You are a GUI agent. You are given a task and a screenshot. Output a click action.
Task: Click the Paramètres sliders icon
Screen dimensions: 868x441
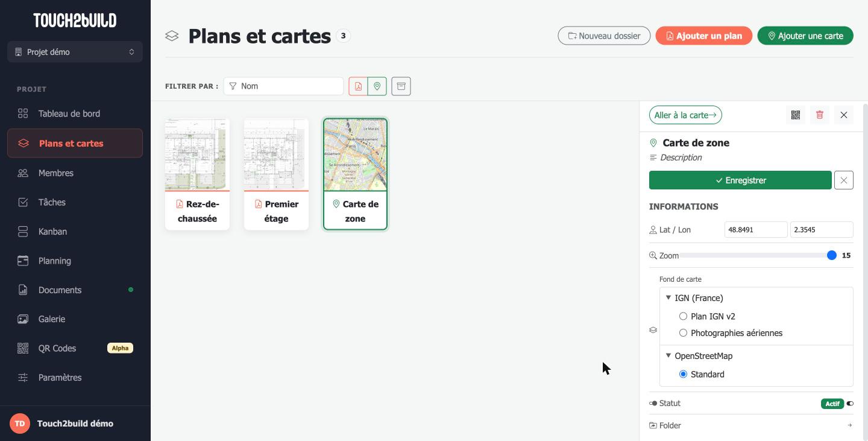23,378
